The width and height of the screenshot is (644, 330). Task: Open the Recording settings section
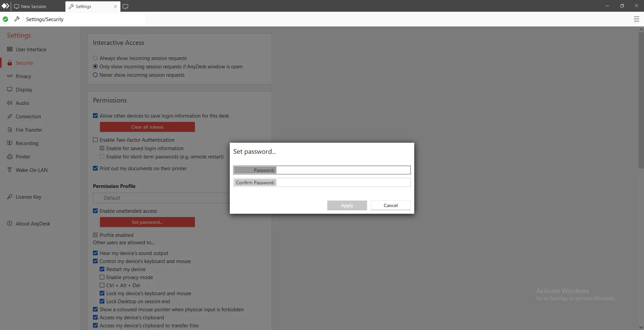27,143
